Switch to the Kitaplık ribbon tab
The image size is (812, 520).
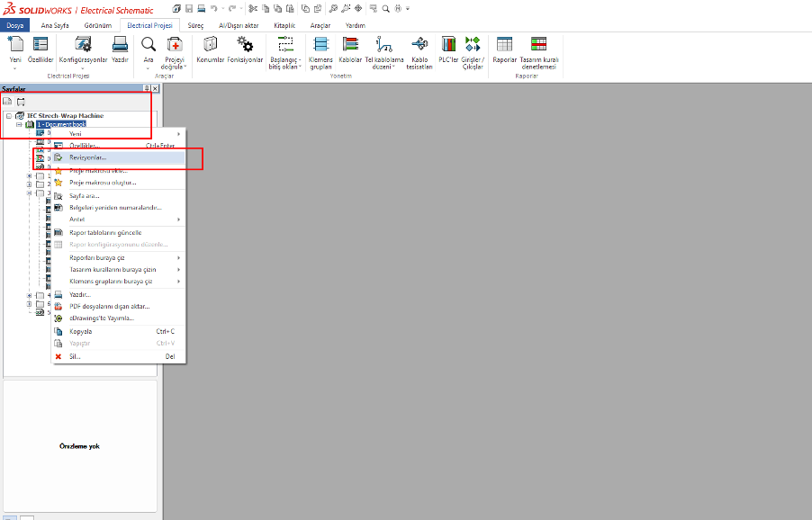pyautogui.click(x=284, y=25)
